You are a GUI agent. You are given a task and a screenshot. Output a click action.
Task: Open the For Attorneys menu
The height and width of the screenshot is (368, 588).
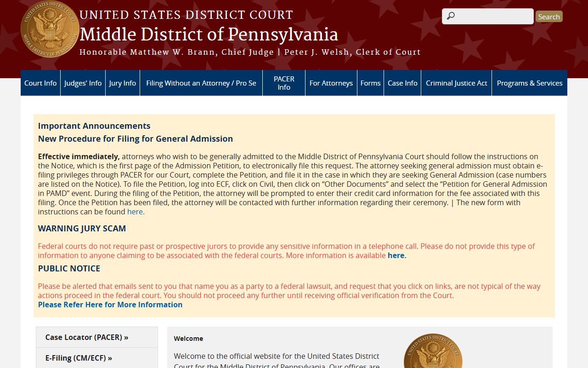331,83
